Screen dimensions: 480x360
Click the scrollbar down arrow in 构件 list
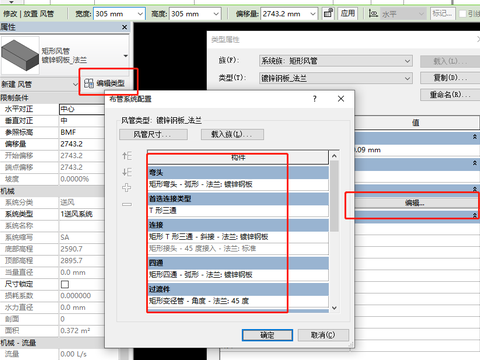coord(334,308)
